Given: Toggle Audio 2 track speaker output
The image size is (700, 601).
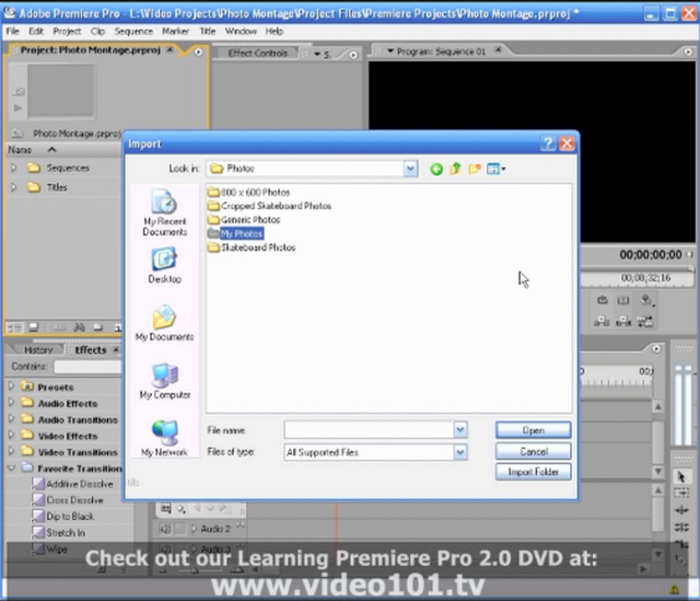Looking at the screenshot, I should tap(165, 528).
